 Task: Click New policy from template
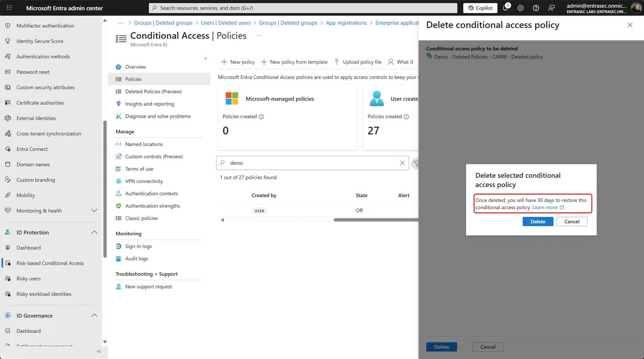pos(294,62)
